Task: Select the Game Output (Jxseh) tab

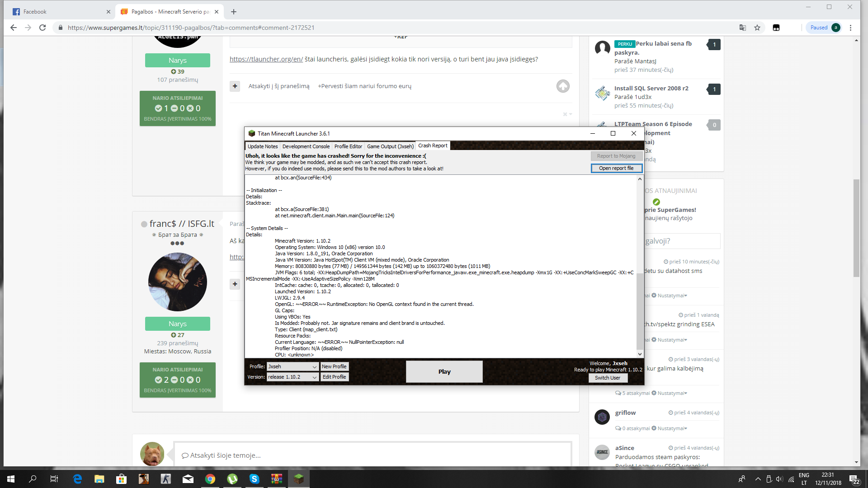Action: [390, 146]
